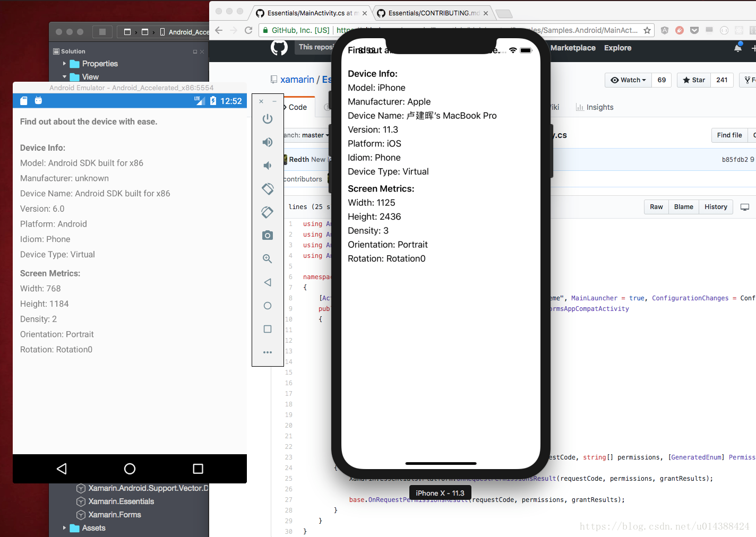Open emulator extended controls (three dots)
The width and height of the screenshot is (756, 537).
pos(268,352)
